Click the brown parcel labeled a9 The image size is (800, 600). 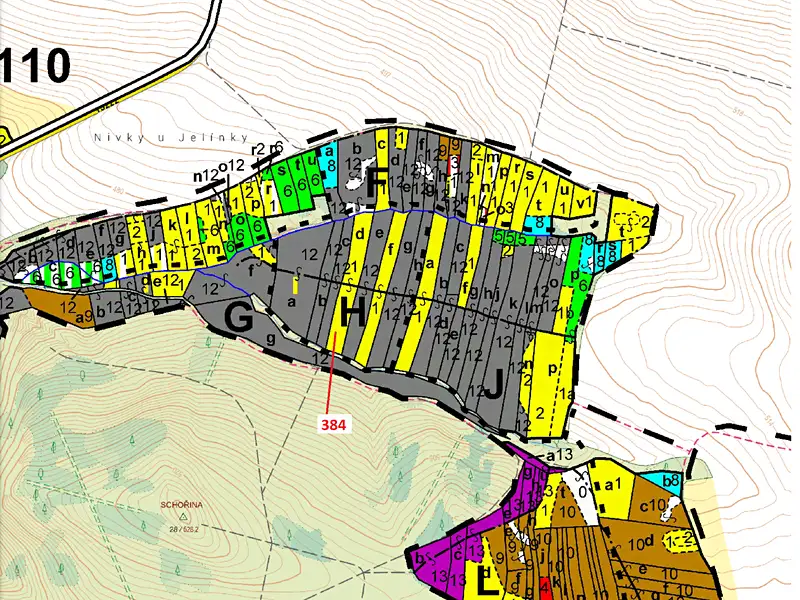[x=61, y=308]
